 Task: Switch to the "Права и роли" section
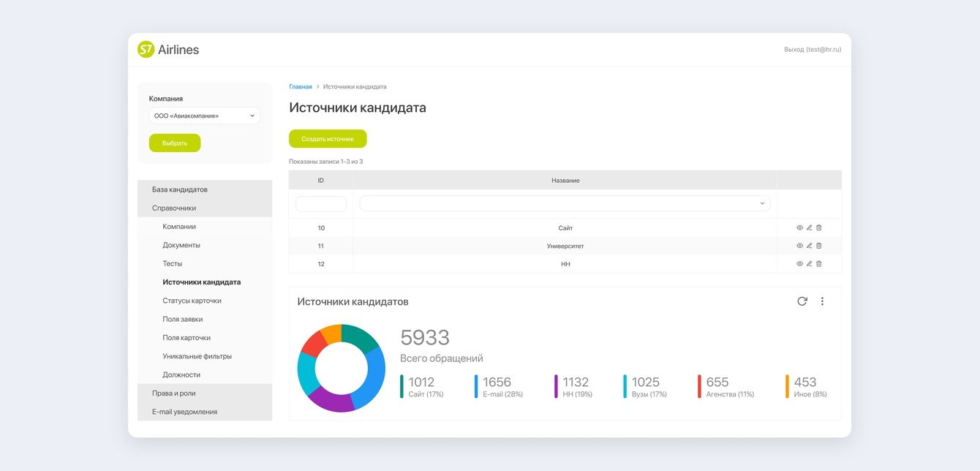coord(174,393)
